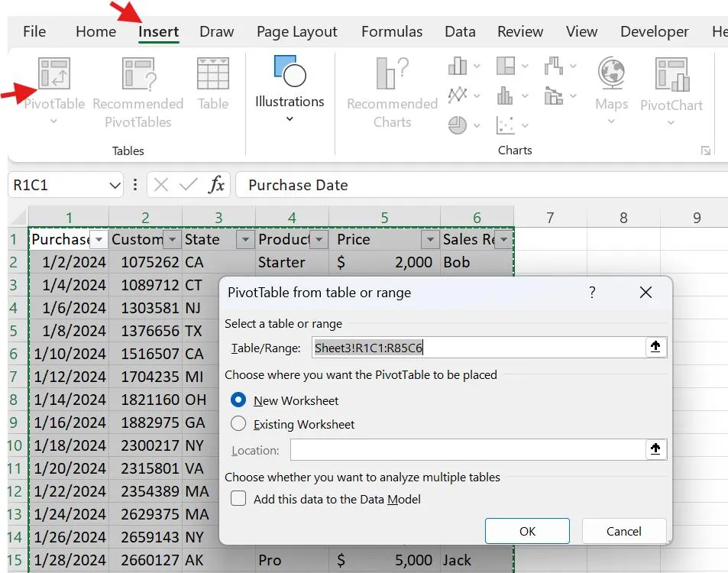Switch to the Home tab
728x573 pixels.
95,31
